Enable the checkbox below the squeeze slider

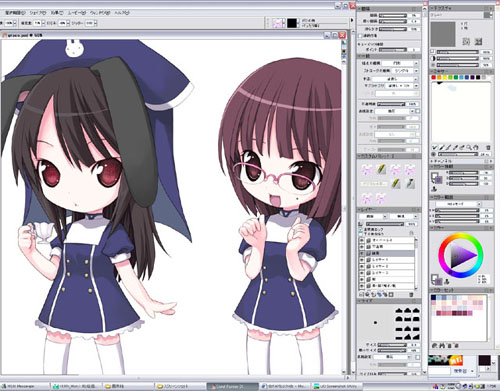pyautogui.click(x=360, y=36)
